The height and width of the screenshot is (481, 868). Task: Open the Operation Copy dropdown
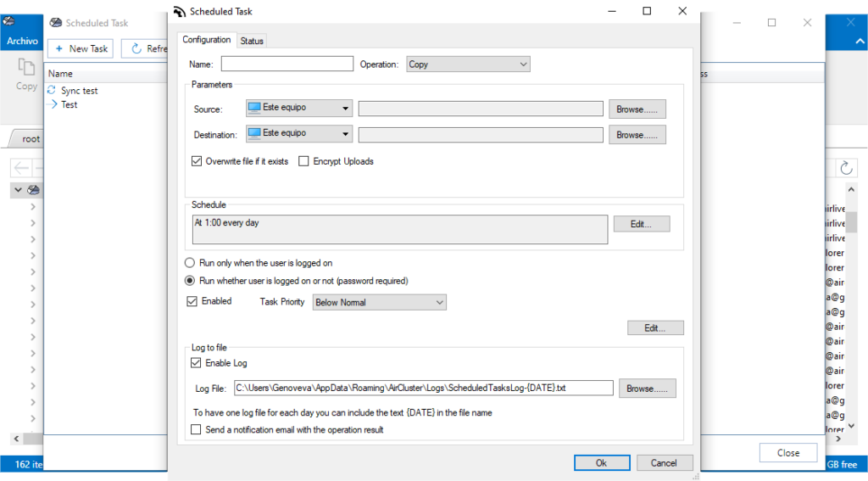click(x=468, y=64)
